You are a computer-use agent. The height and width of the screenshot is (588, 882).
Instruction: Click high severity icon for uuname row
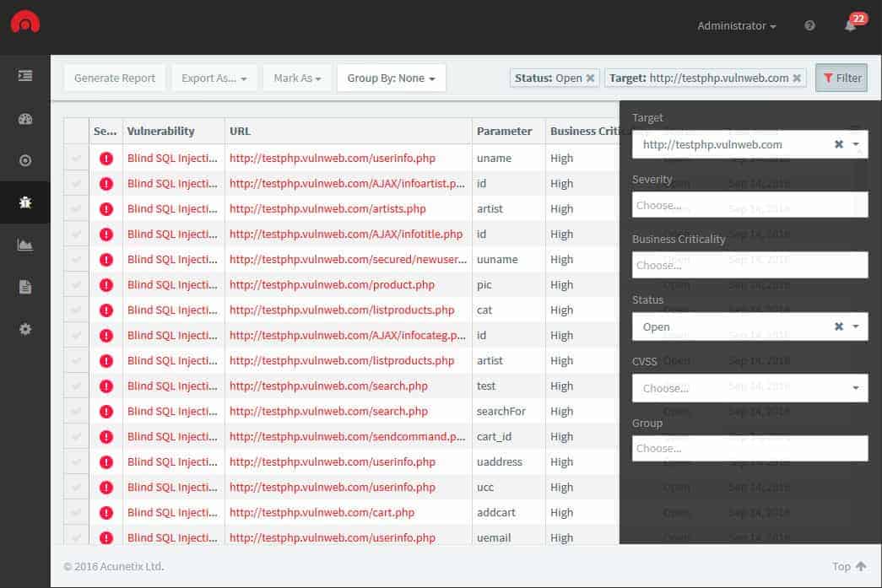(x=106, y=260)
